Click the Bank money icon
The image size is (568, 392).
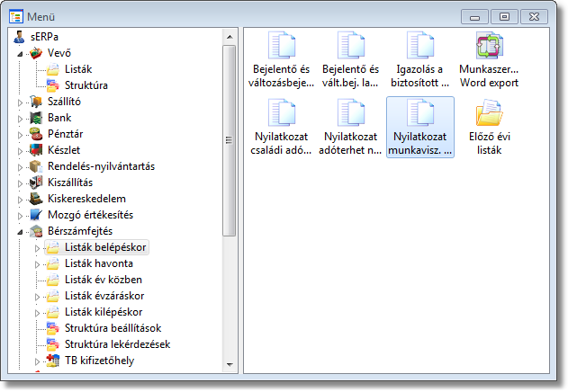tap(36, 118)
